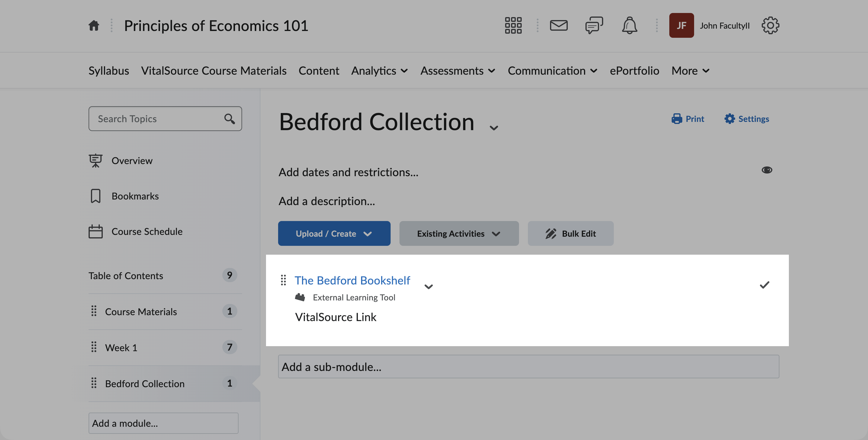Click the Bedford Collection drag handle in sidebar
868x440 pixels.
coord(94,383)
